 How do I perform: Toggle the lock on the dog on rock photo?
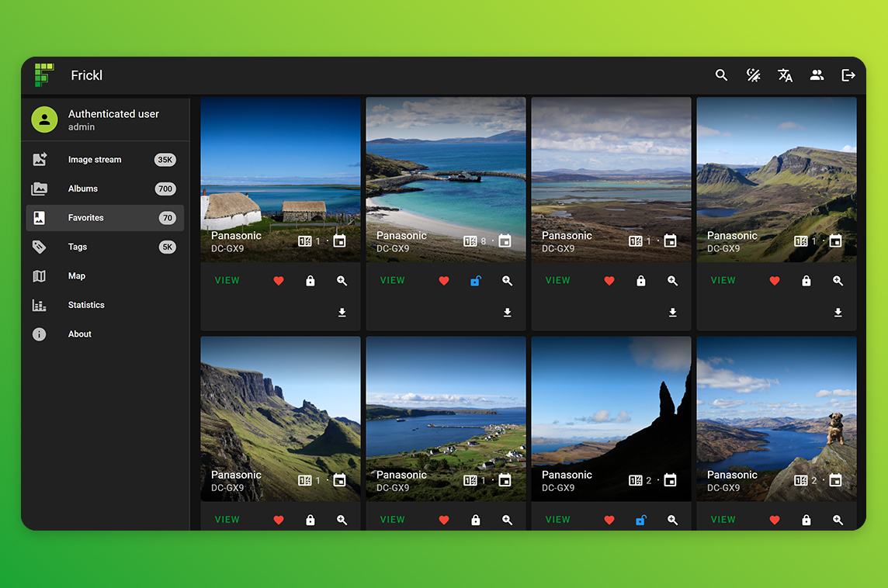tap(806, 520)
